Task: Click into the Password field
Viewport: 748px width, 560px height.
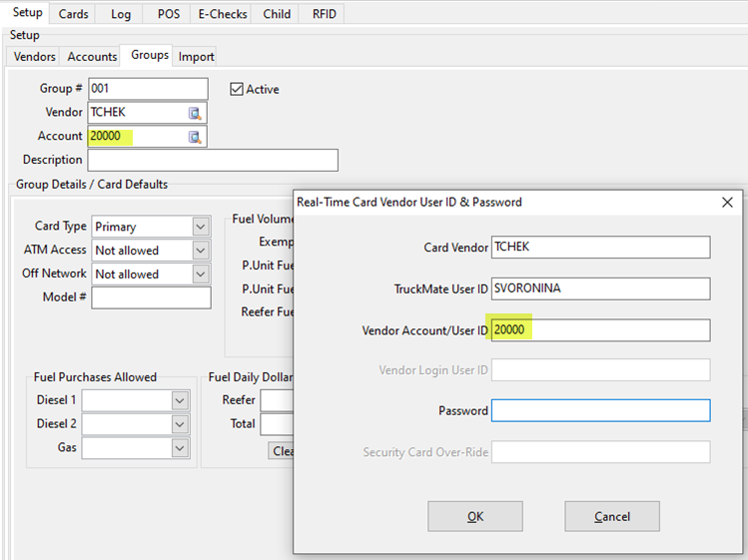Action: pyautogui.click(x=600, y=410)
